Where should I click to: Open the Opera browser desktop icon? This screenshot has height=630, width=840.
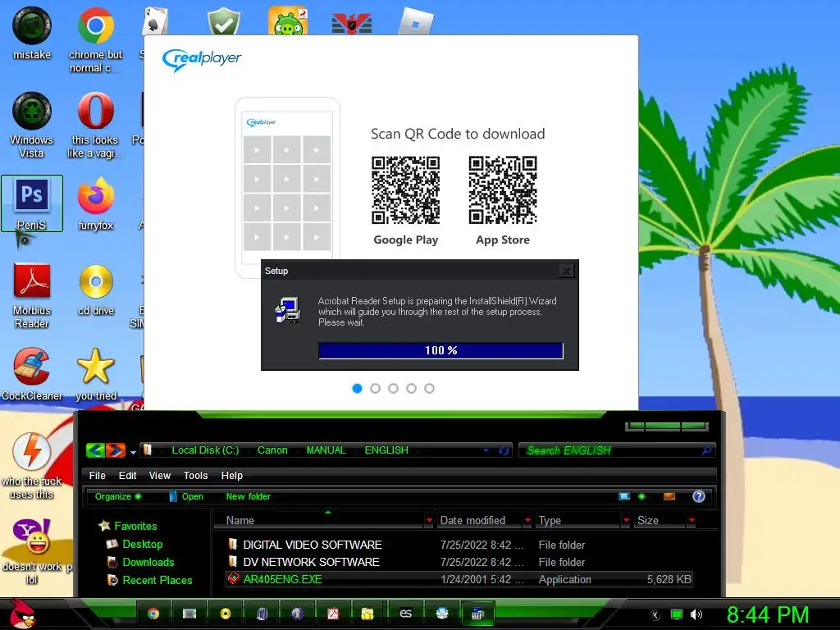point(95,111)
